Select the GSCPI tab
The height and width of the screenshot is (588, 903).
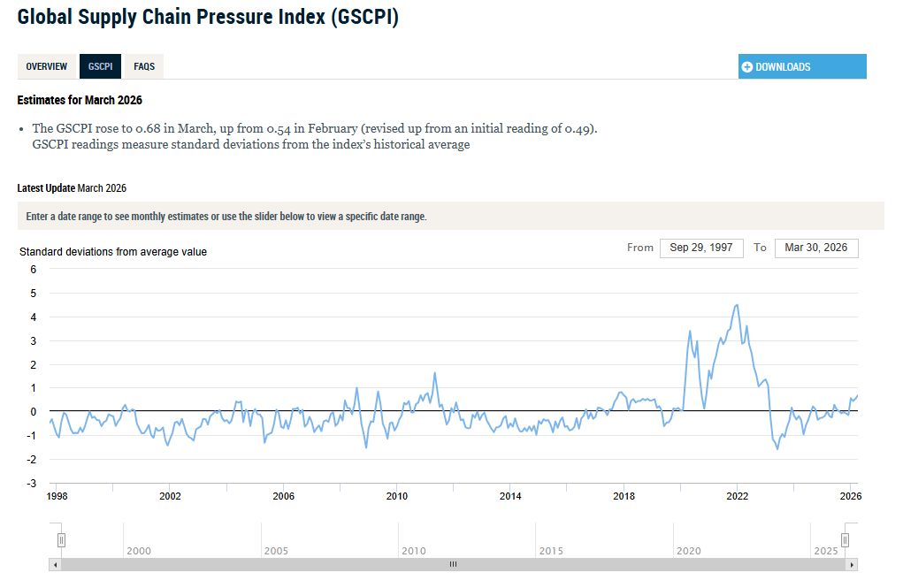coord(100,66)
